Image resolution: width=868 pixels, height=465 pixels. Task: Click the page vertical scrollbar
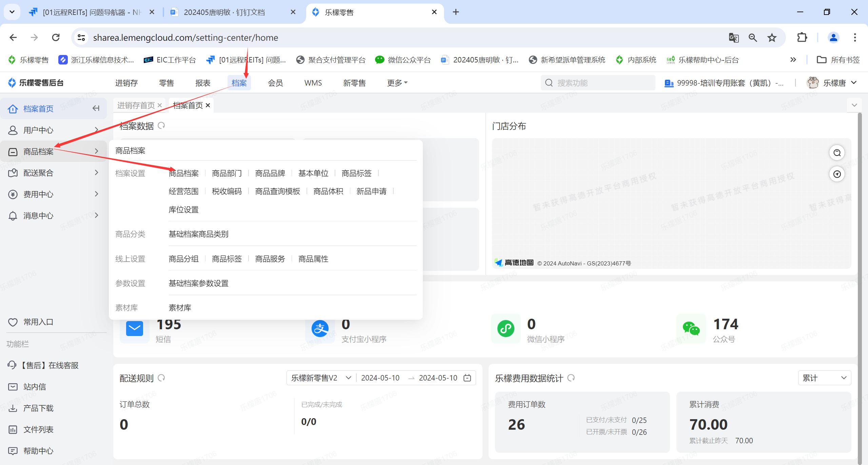[860, 289]
